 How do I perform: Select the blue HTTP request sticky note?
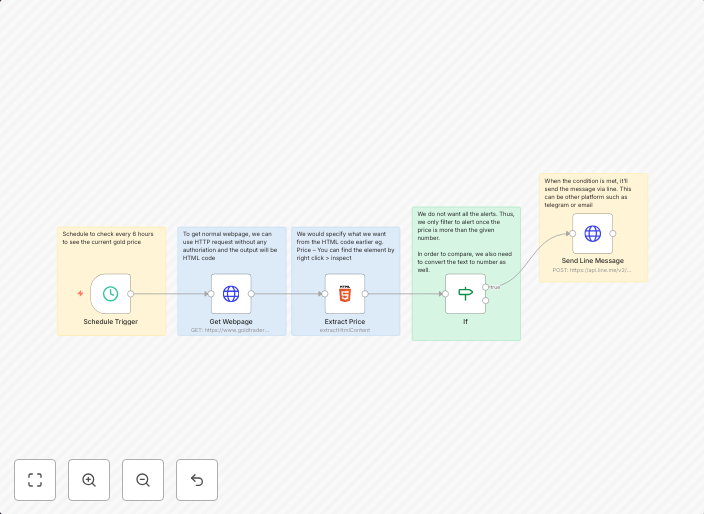point(231,245)
